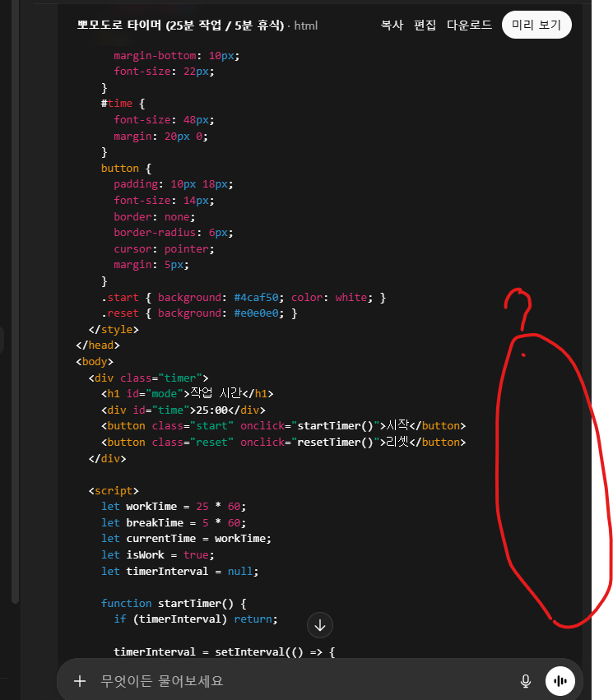Screen dimensions: 613x700
Task: Click the div id="time" 25:00 line
Action: point(183,410)
